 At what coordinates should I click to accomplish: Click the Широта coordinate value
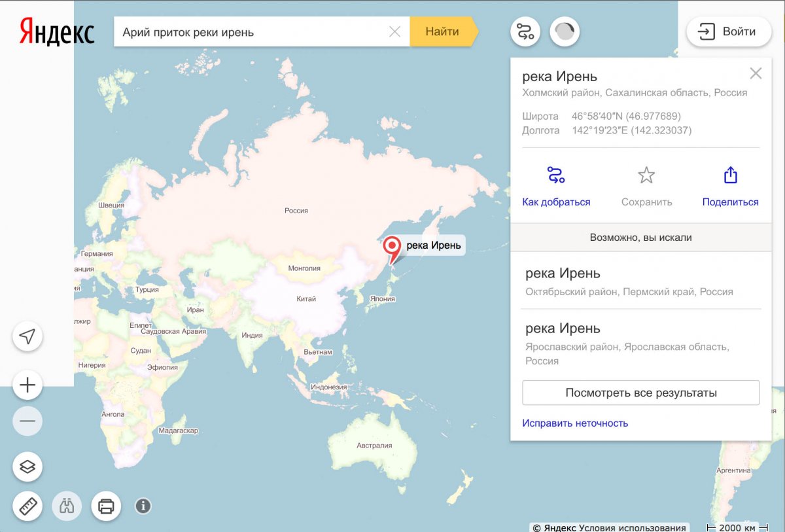pos(626,116)
